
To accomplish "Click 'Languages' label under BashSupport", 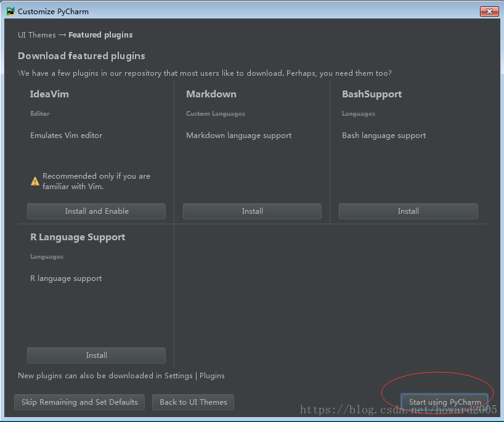I will click(x=359, y=114).
